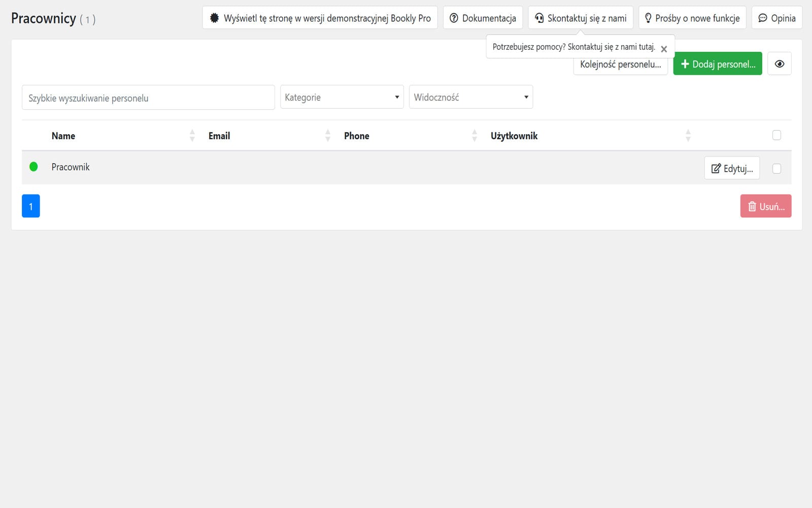This screenshot has width=812, height=508.
Task: Focus the quick staff search field
Action: click(x=148, y=98)
